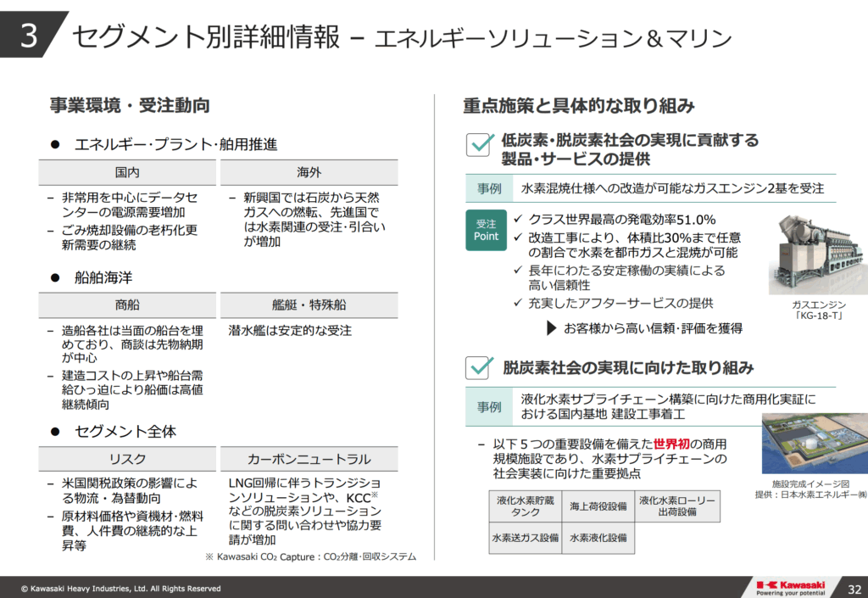The height and width of the screenshot is (598, 868).
Task: Click the text 水素混焼仕様への改造が可能なガスエンジン2基を受注
Action: point(672,189)
